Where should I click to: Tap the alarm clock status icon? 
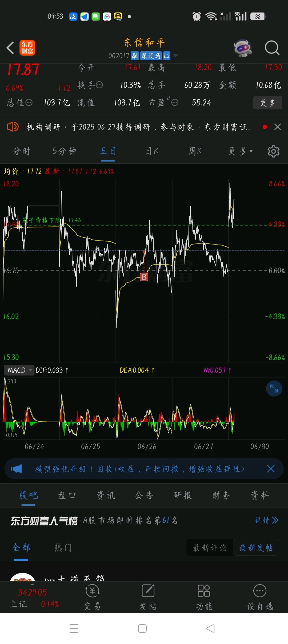[x=197, y=17]
